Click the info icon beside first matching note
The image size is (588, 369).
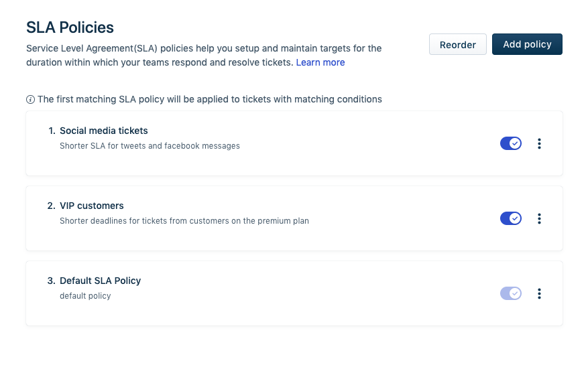tap(30, 100)
